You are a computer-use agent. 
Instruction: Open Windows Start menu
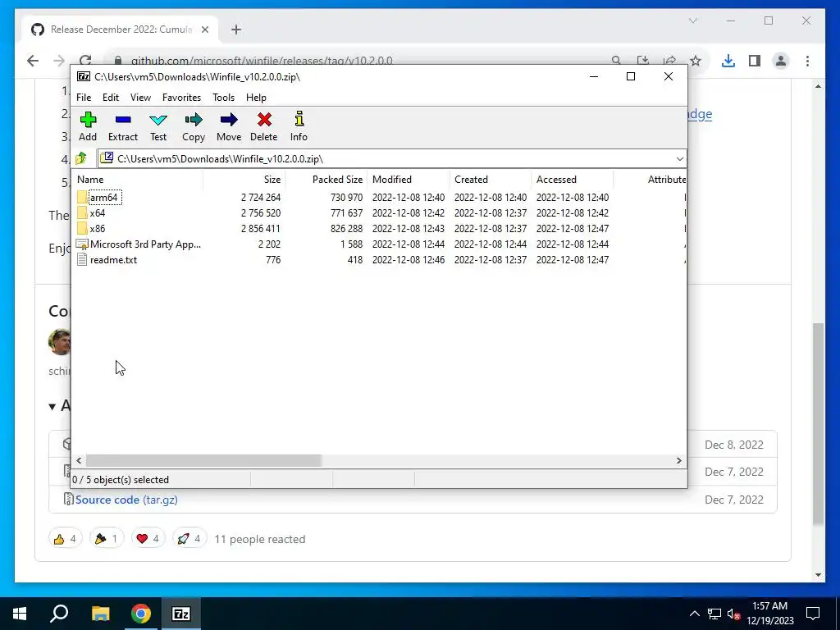pos(20,614)
